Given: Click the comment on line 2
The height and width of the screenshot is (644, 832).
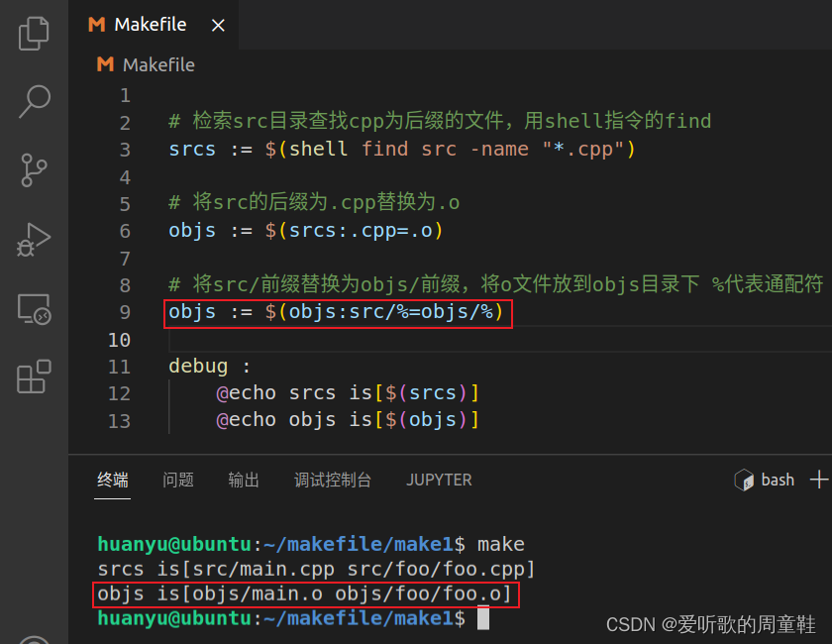Looking at the screenshot, I should point(440,121).
